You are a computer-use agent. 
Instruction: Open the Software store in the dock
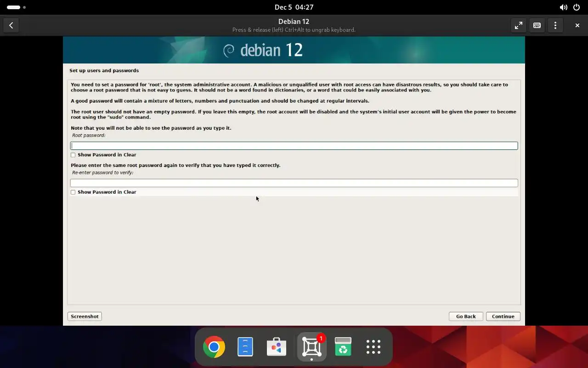pyautogui.click(x=277, y=347)
